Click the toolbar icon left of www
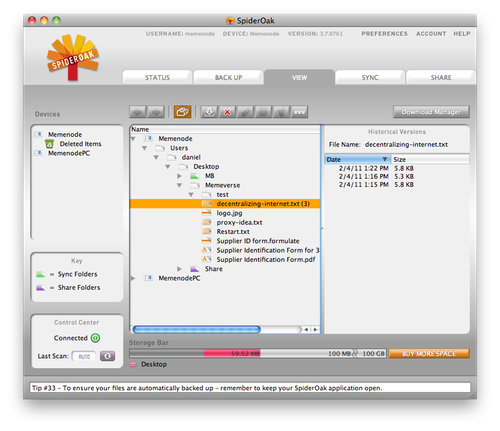Image resolution: width=500 pixels, height=431 pixels. tap(281, 112)
